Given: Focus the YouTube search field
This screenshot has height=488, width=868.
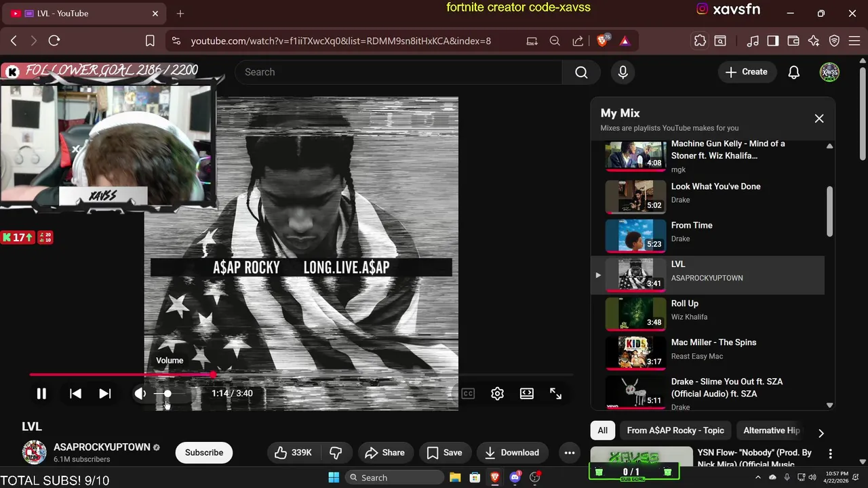Looking at the screenshot, I should (398, 72).
